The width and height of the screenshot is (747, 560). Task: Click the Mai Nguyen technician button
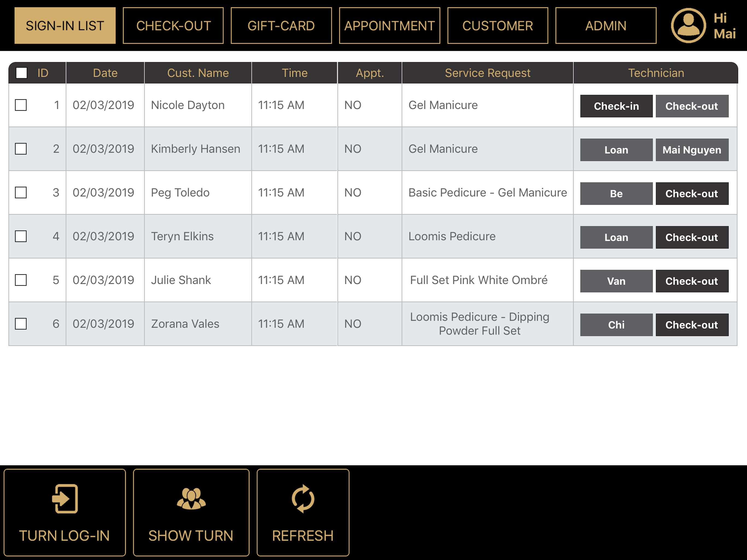pyautogui.click(x=692, y=150)
